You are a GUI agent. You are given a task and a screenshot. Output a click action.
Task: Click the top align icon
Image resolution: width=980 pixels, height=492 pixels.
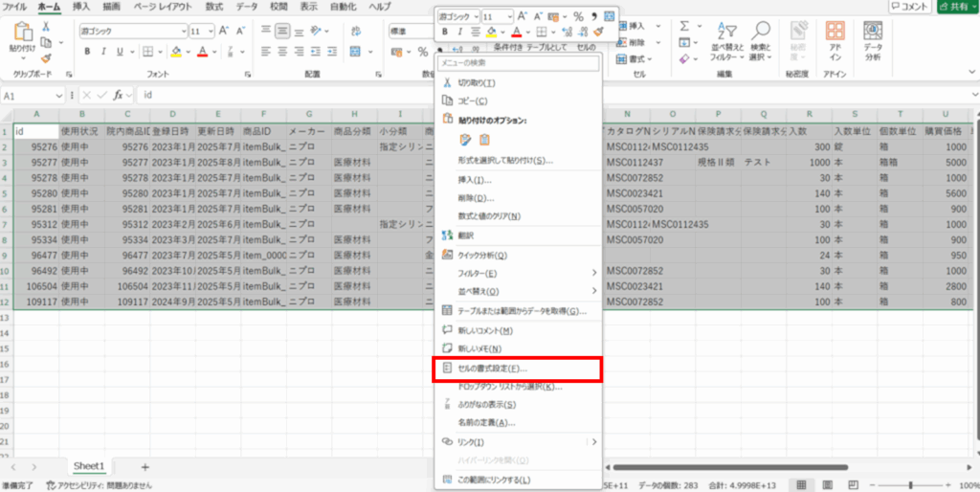(266, 30)
